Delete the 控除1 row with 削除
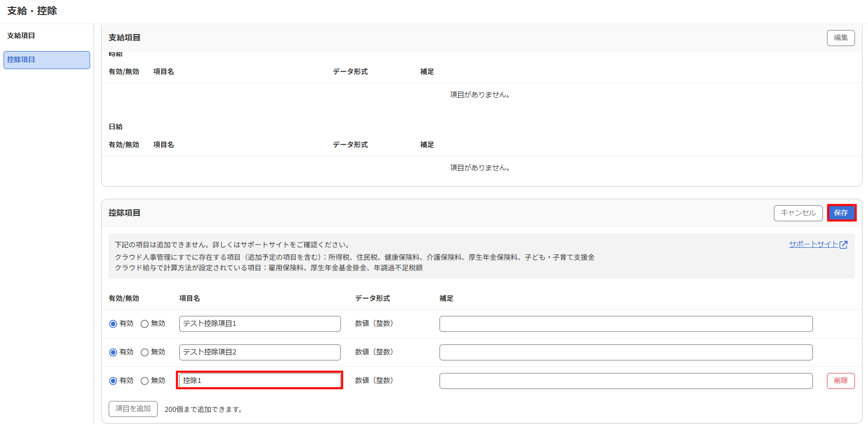868x424 pixels. coord(840,381)
